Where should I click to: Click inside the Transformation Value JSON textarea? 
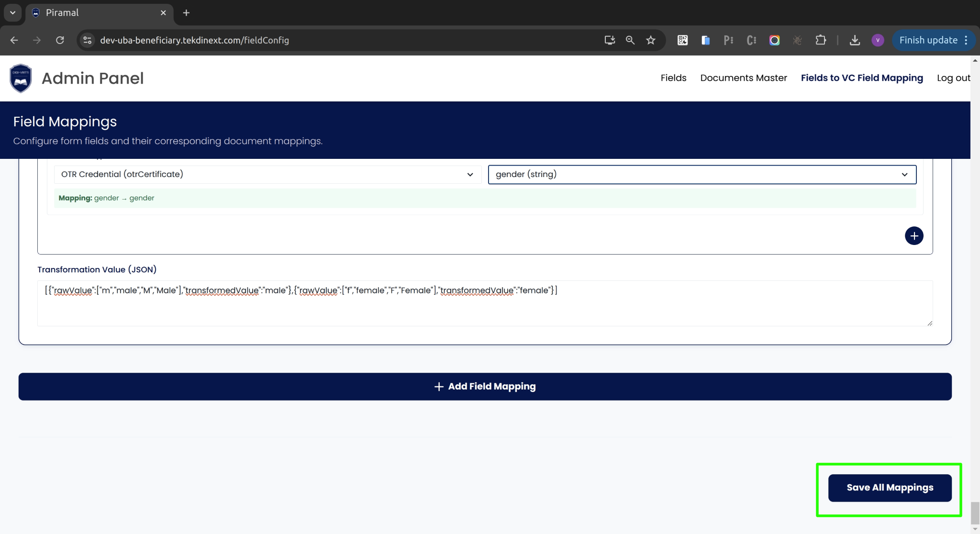485,306
